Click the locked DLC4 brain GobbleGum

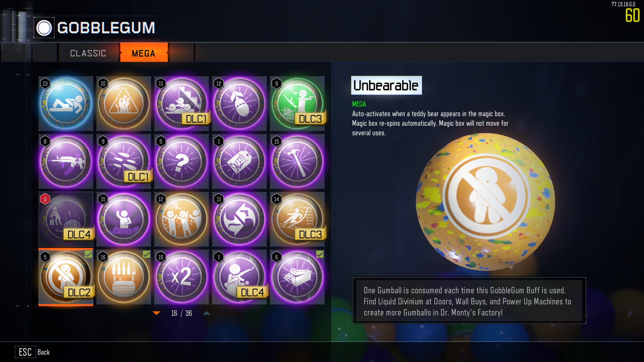click(x=66, y=219)
